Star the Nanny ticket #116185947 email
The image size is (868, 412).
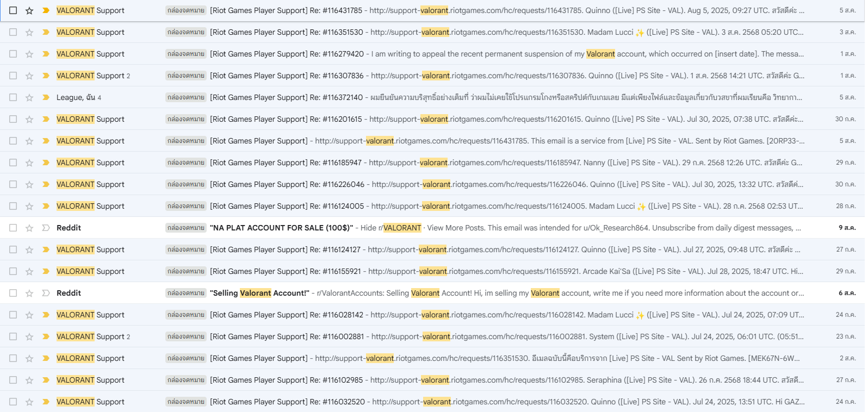[29, 163]
